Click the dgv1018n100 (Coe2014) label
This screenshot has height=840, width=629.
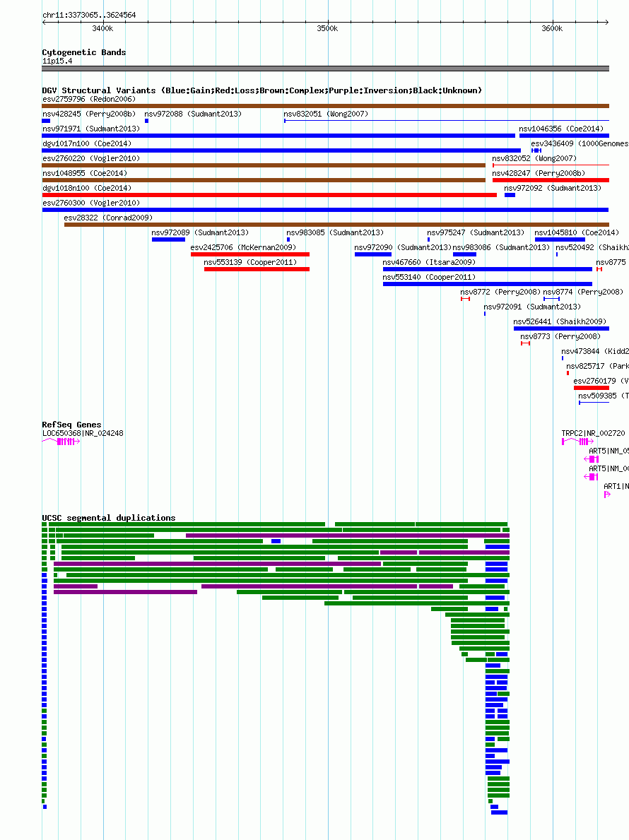[x=87, y=189]
